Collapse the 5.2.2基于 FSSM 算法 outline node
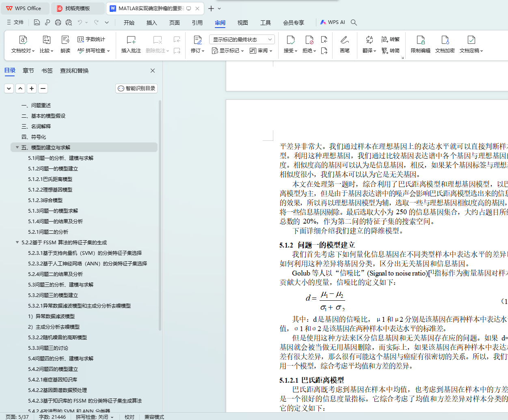The width and height of the screenshot is (508, 420). tap(17, 242)
